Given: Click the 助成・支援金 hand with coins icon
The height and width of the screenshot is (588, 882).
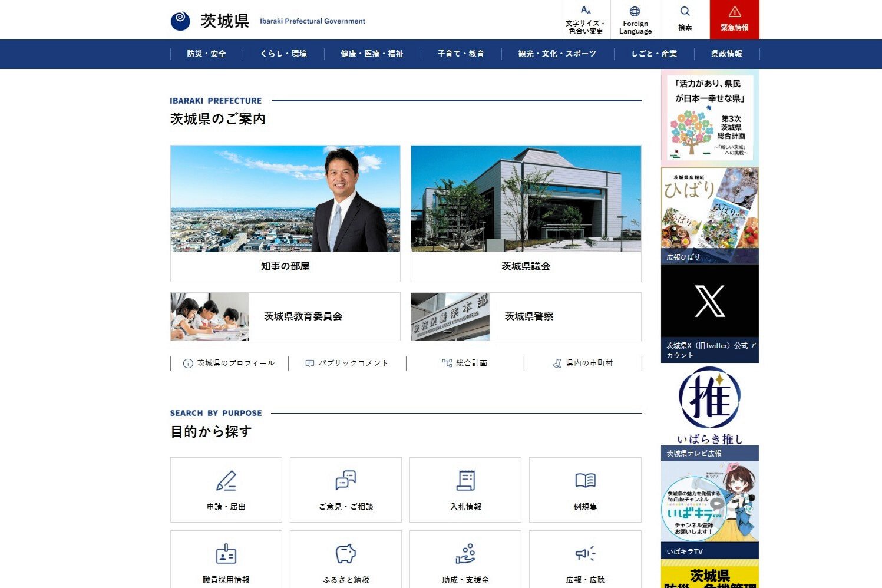Looking at the screenshot, I should [x=465, y=554].
